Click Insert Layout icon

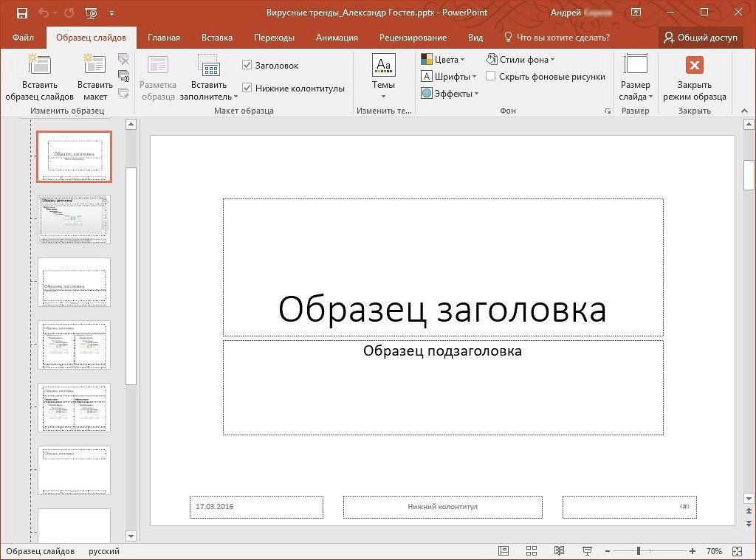pos(95,66)
